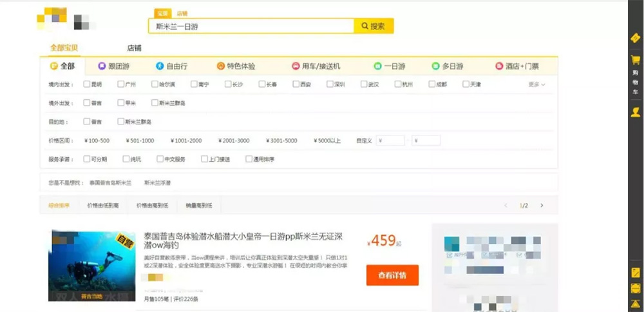Select the 特色体验 category tab
644x312 pixels.
point(236,66)
